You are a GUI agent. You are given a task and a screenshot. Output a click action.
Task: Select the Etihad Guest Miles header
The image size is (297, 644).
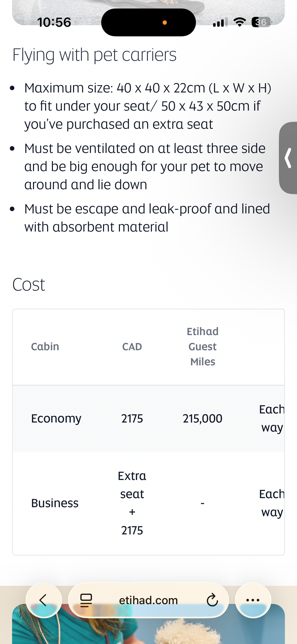click(203, 347)
